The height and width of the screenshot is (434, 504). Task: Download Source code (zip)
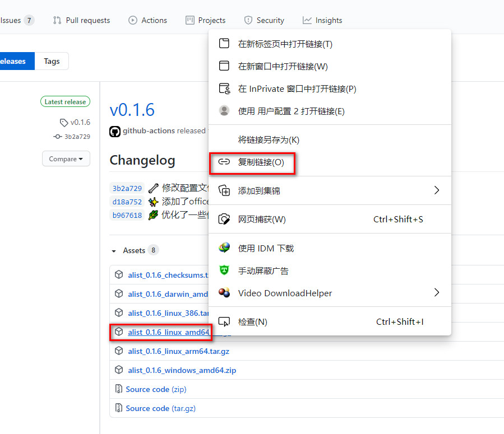coord(156,389)
